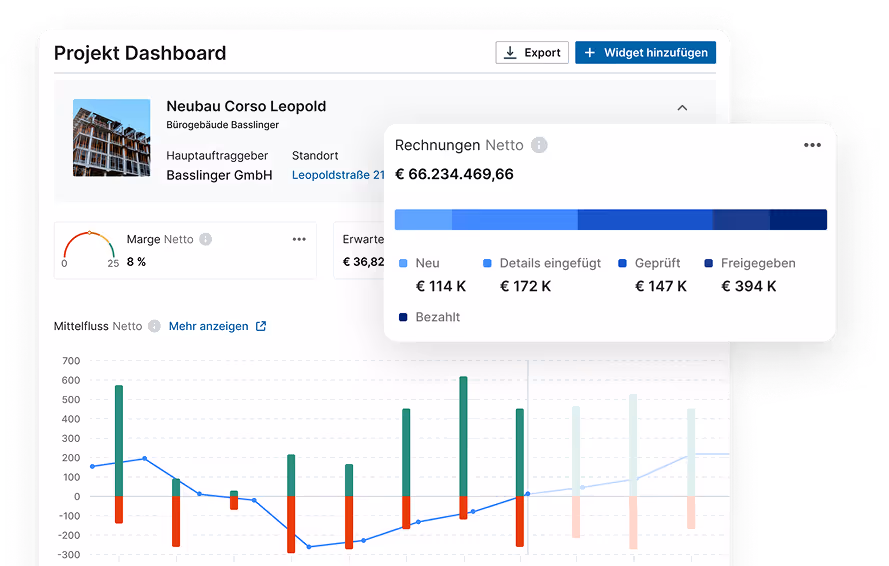Open the Rechnungen widget three-dot menu
Screen dimensions: 889x566
pyautogui.click(x=812, y=145)
